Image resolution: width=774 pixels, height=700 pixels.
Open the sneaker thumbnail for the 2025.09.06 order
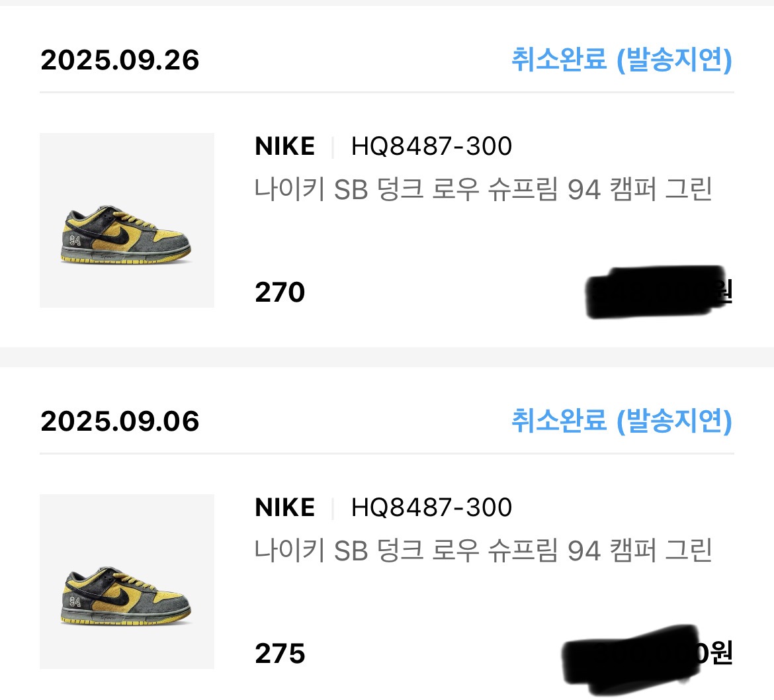coord(127,582)
